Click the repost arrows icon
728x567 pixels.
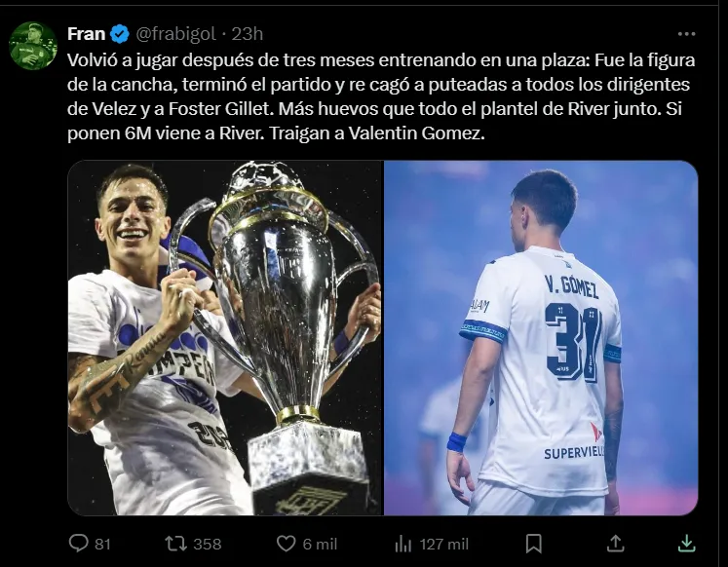(174, 543)
